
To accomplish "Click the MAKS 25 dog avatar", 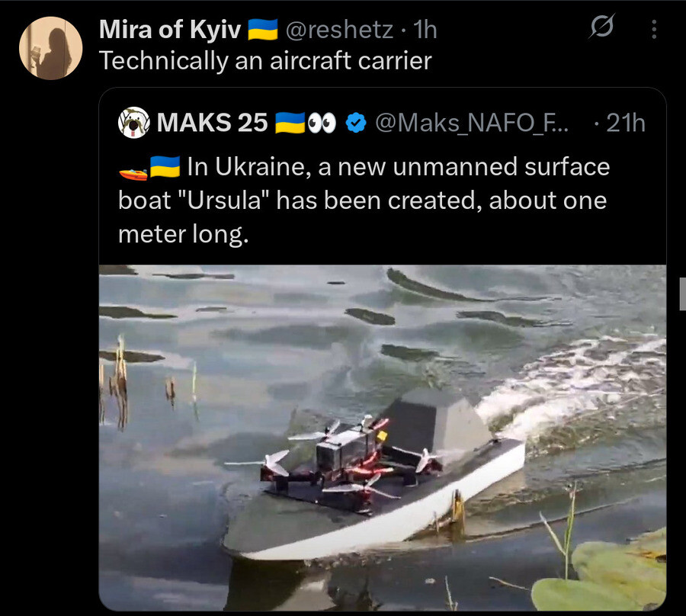I will pyautogui.click(x=134, y=123).
